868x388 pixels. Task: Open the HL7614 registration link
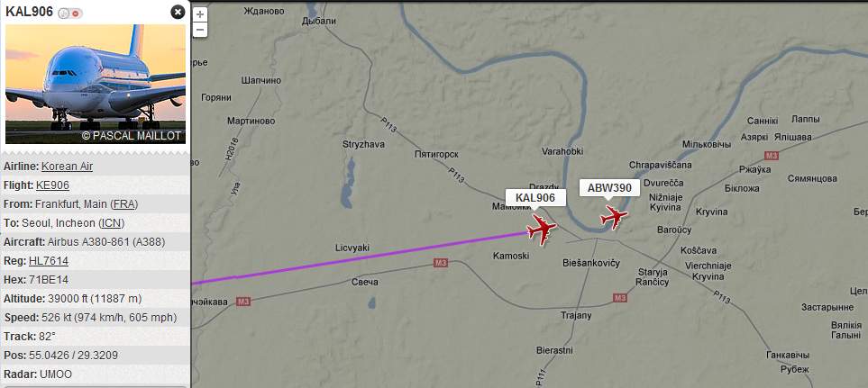point(49,260)
